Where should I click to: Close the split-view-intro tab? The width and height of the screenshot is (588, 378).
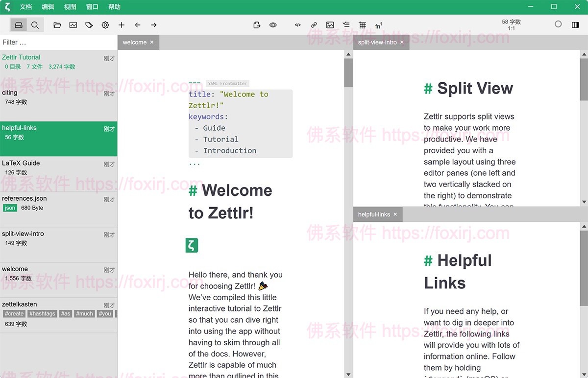(402, 43)
